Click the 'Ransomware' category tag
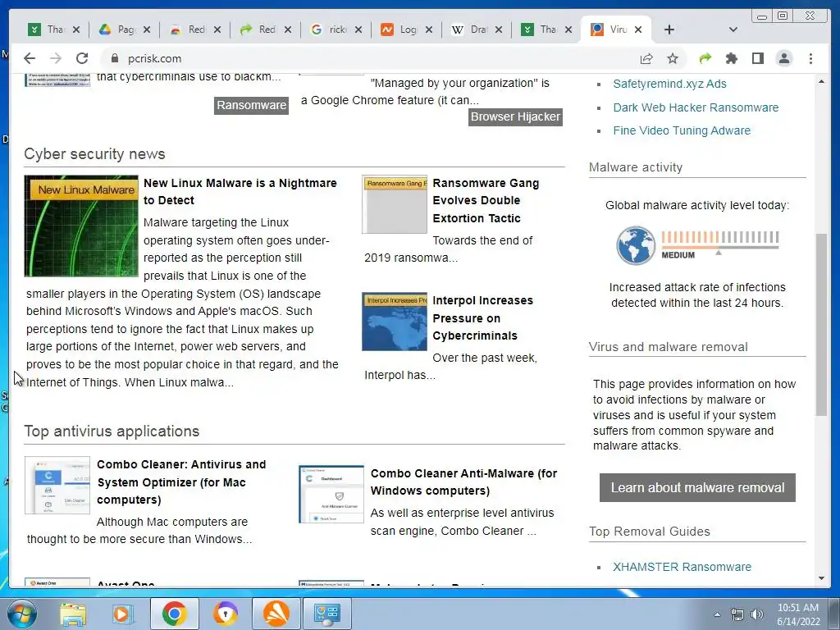Image resolution: width=840 pixels, height=630 pixels. (x=251, y=105)
